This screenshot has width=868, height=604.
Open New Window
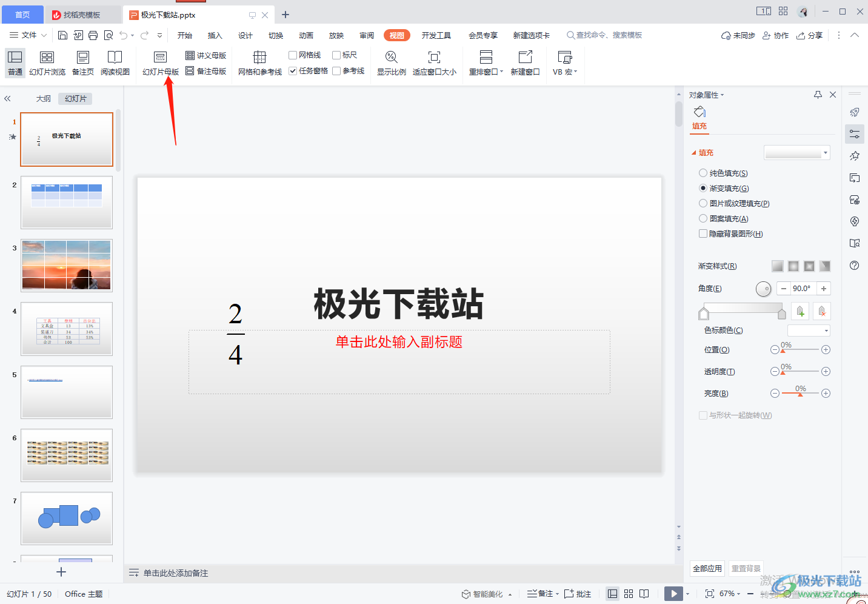pos(525,63)
